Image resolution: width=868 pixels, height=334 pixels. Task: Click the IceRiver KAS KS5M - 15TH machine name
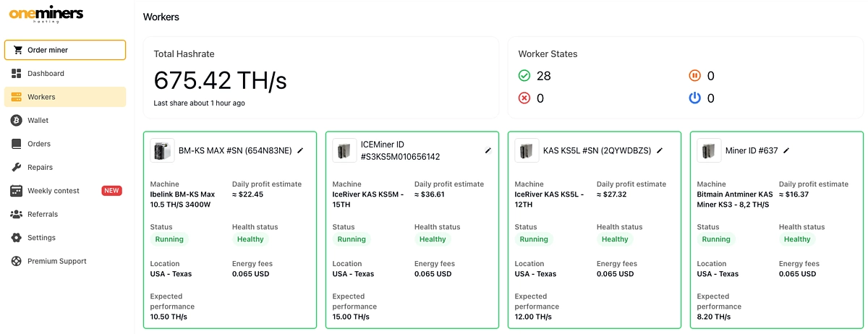click(367, 200)
